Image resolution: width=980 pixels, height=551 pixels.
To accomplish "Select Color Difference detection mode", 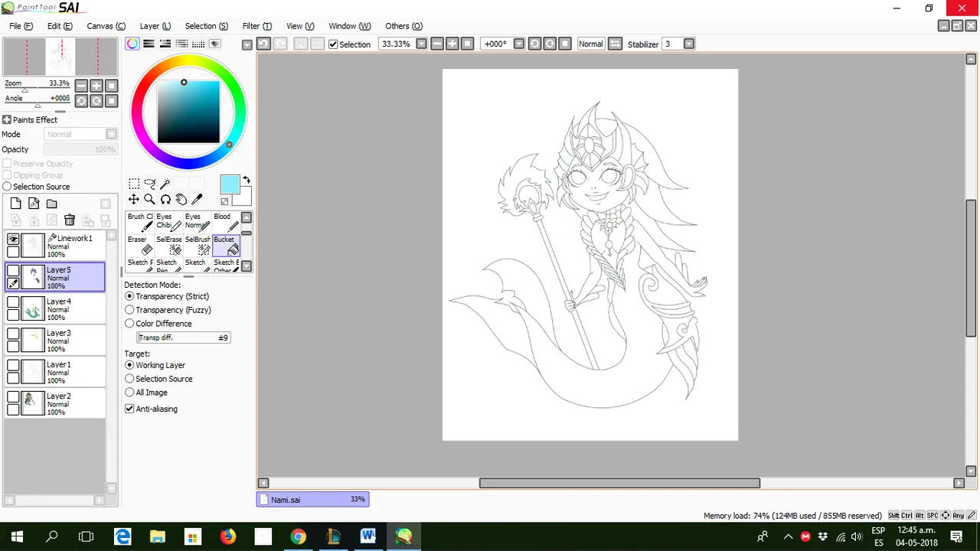I will click(129, 324).
